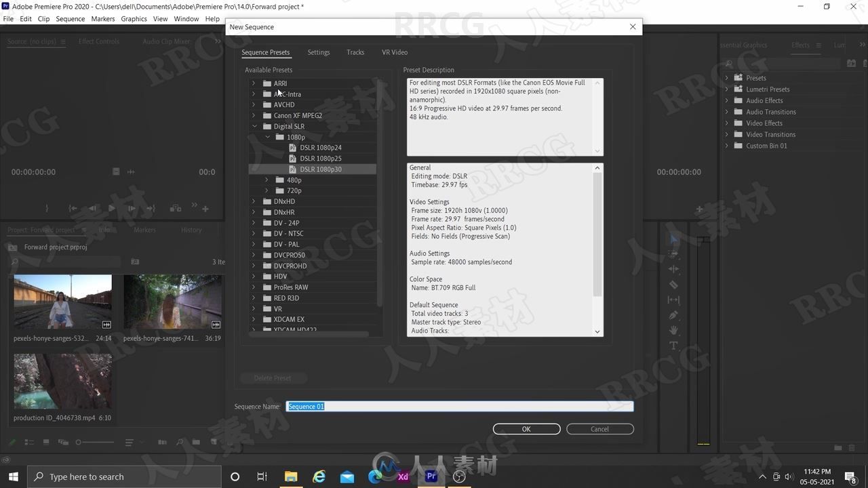The width and height of the screenshot is (868, 488).
Task: Click the New Bin folder icon in Project panel
Action: pyautogui.click(x=196, y=443)
